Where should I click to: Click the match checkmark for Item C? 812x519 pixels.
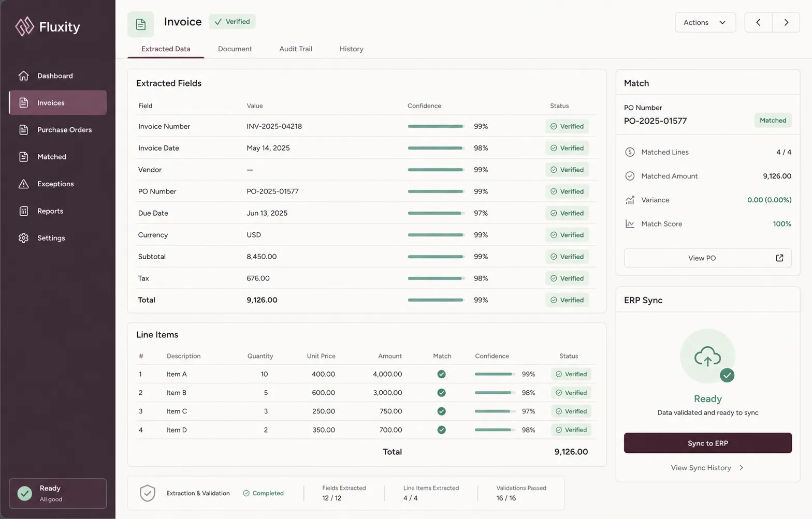pyautogui.click(x=441, y=411)
